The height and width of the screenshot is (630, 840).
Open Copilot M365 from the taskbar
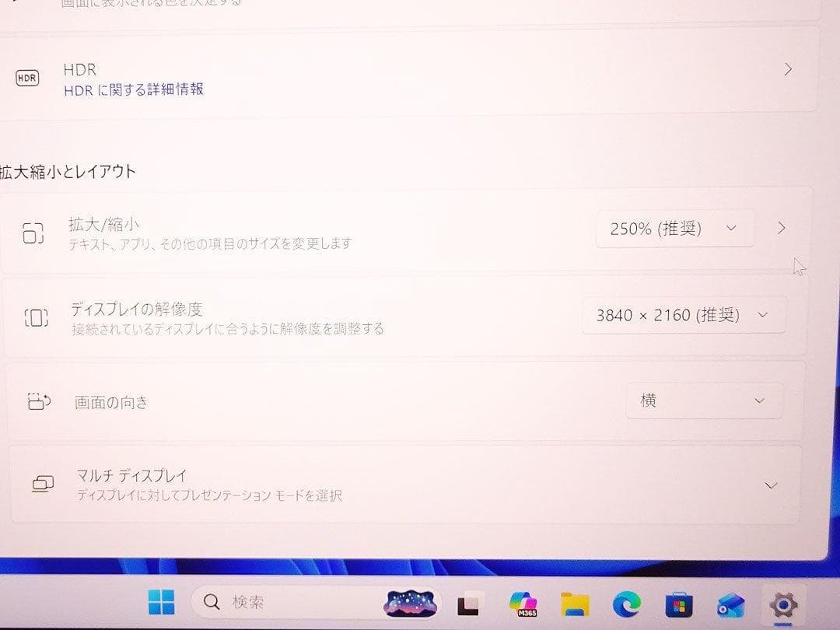523,603
